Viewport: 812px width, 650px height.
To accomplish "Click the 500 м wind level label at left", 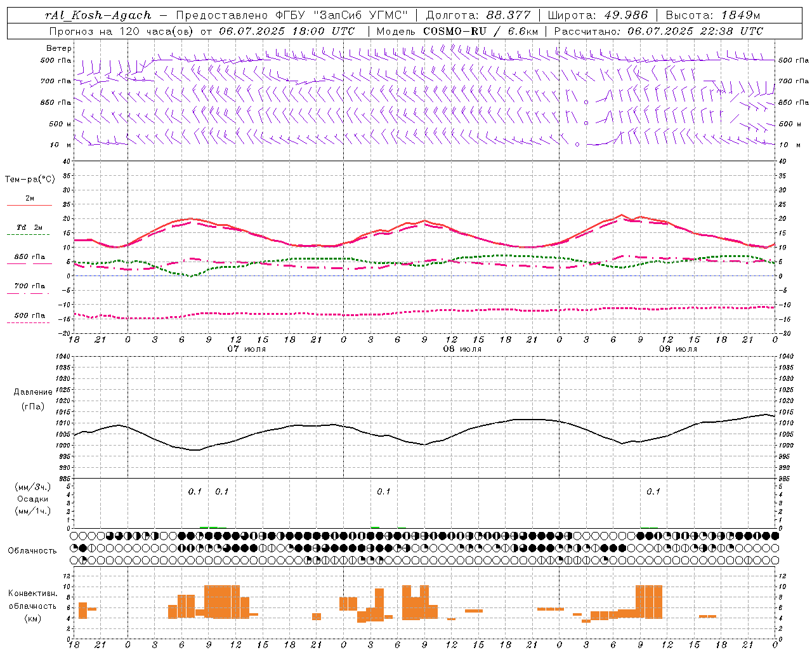I will (x=60, y=124).
